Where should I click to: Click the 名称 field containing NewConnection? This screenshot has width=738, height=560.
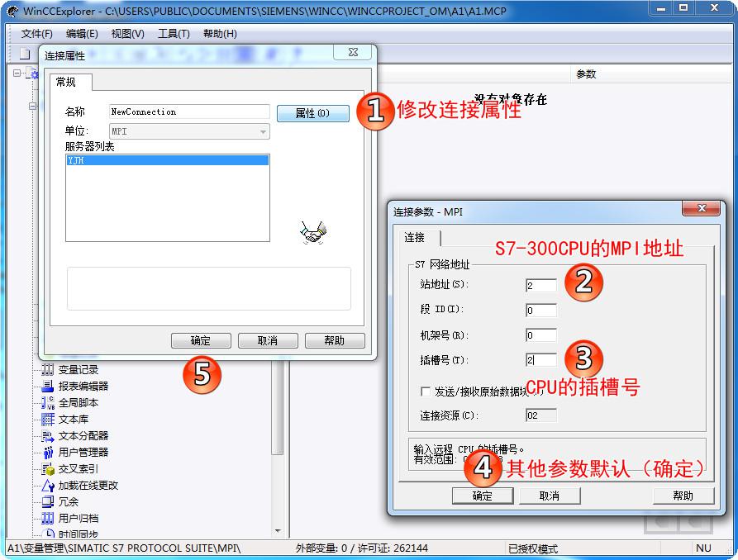click(x=189, y=112)
